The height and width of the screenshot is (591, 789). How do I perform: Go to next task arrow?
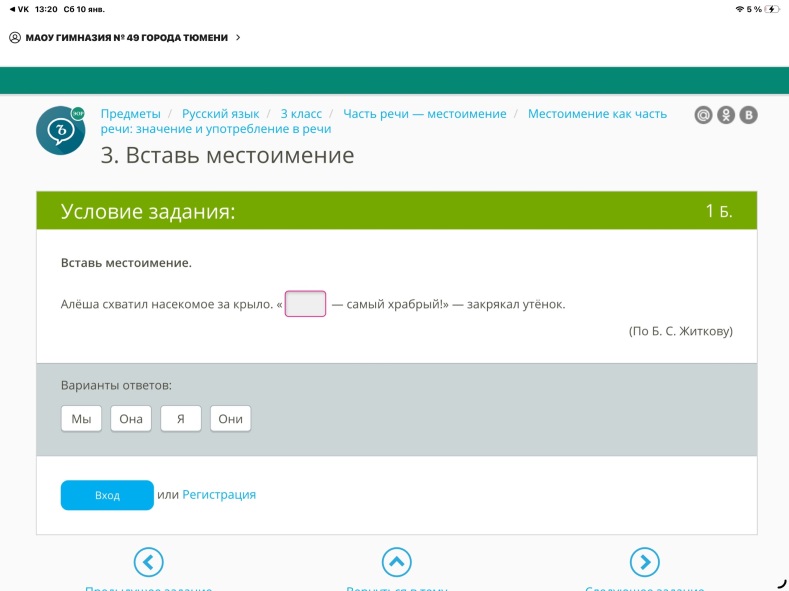pyautogui.click(x=644, y=561)
